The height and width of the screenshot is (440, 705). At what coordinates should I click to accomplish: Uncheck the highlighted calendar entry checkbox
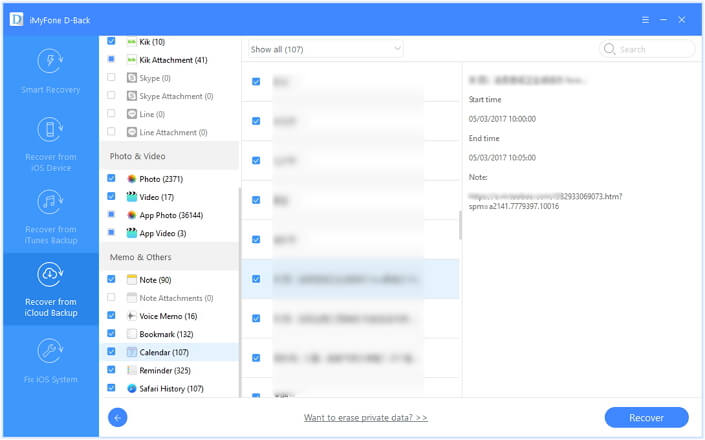point(256,279)
